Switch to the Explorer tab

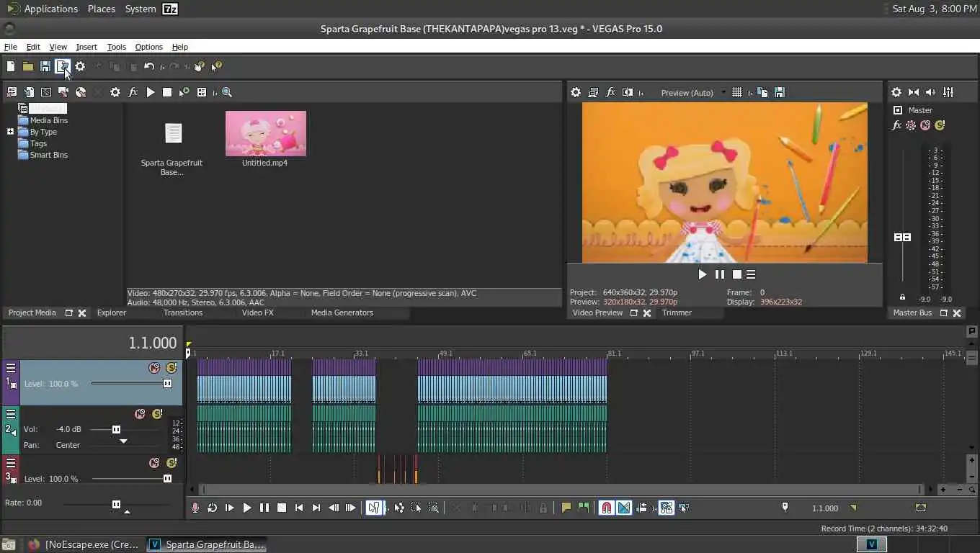(x=112, y=313)
